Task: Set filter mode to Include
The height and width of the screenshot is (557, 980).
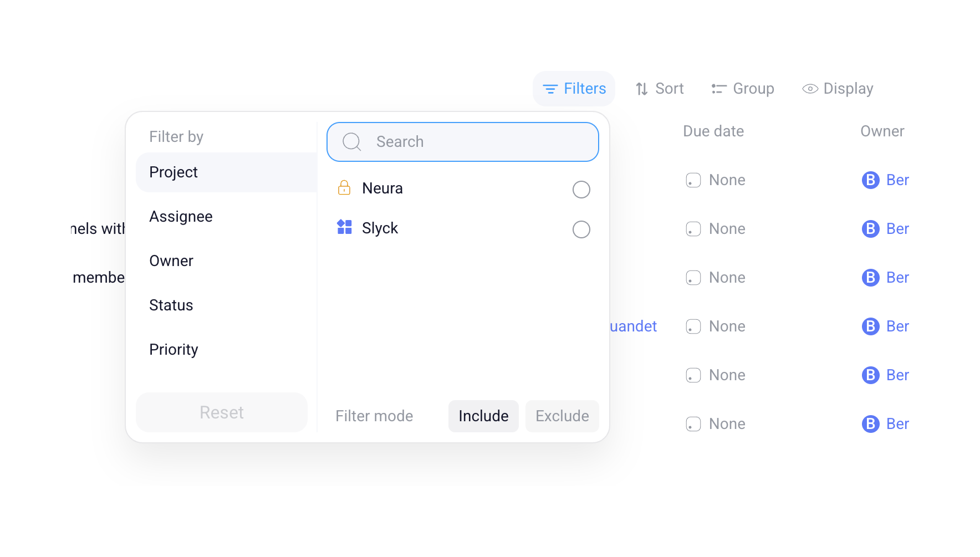Action: click(x=483, y=416)
